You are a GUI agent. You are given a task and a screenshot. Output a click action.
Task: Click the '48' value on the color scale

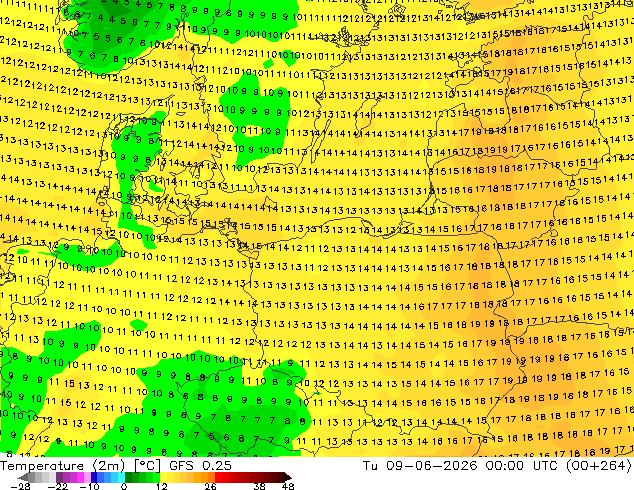click(288, 486)
